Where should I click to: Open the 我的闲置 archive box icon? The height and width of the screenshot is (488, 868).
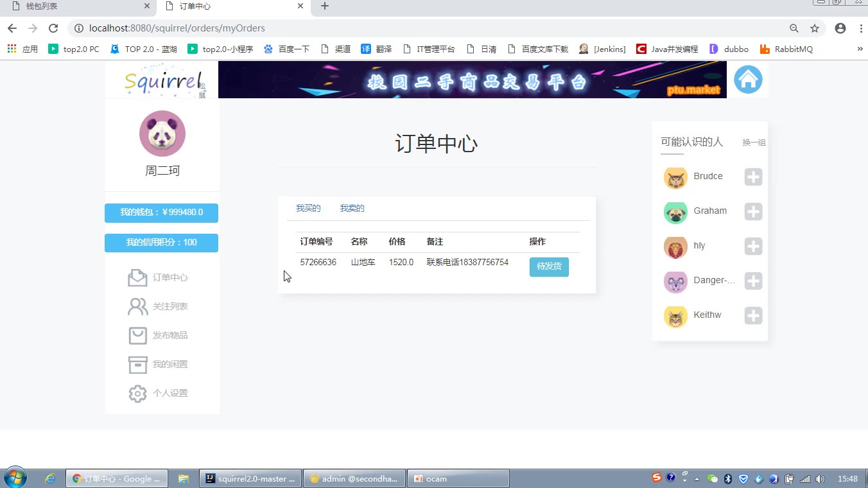pyautogui.click(x=137, y=364)
